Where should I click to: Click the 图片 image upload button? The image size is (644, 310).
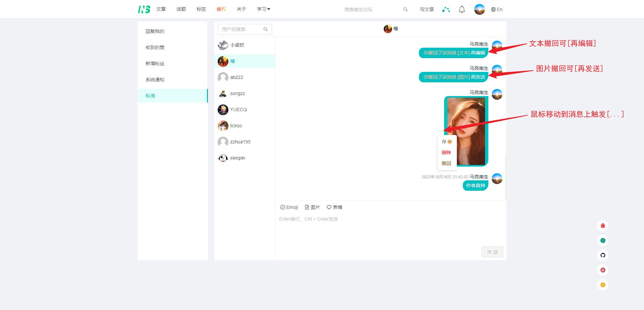[x=312, y=207]
